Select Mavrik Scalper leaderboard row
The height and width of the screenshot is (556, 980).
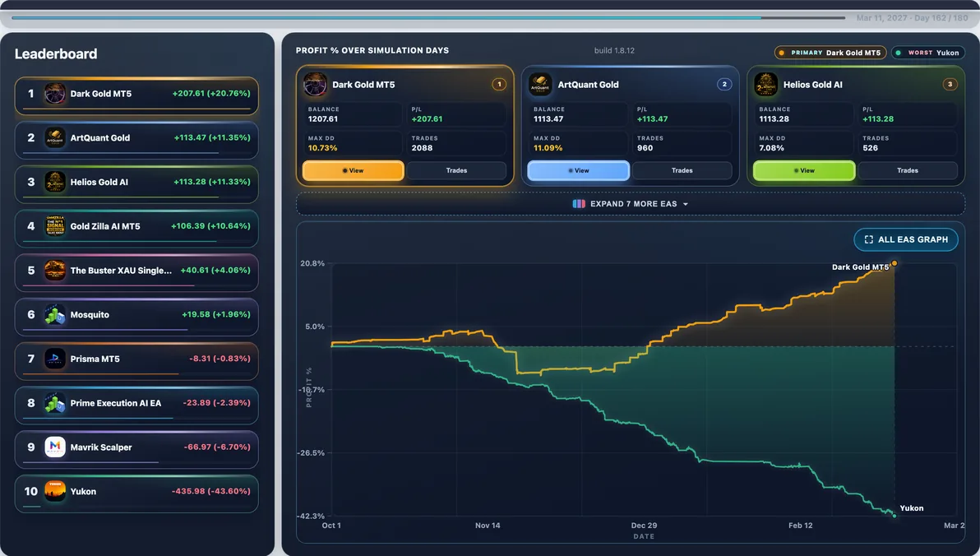(136, 450)
